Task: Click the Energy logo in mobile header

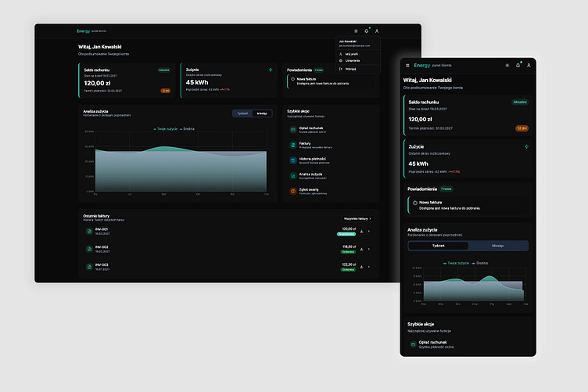Action: click(x=422, y=65)
